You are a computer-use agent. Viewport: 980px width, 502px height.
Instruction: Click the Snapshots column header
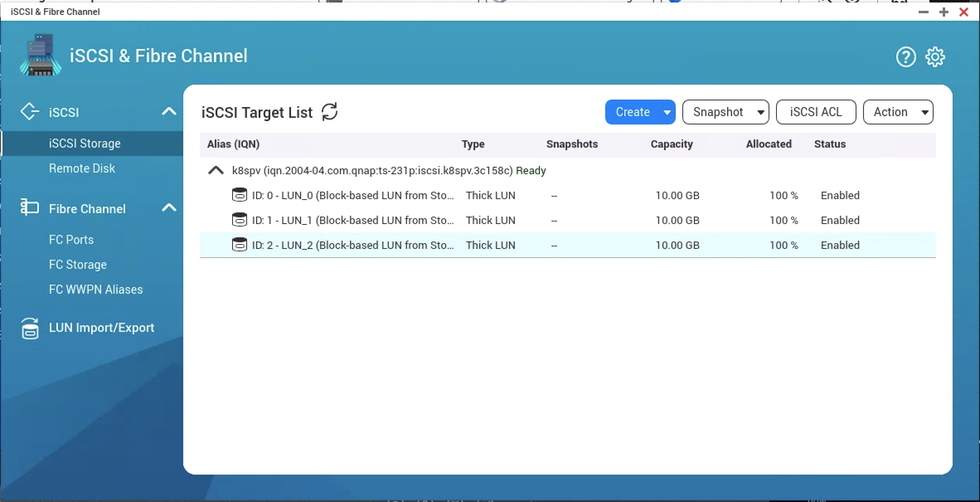pyautogui.click(x=572, y=144)
